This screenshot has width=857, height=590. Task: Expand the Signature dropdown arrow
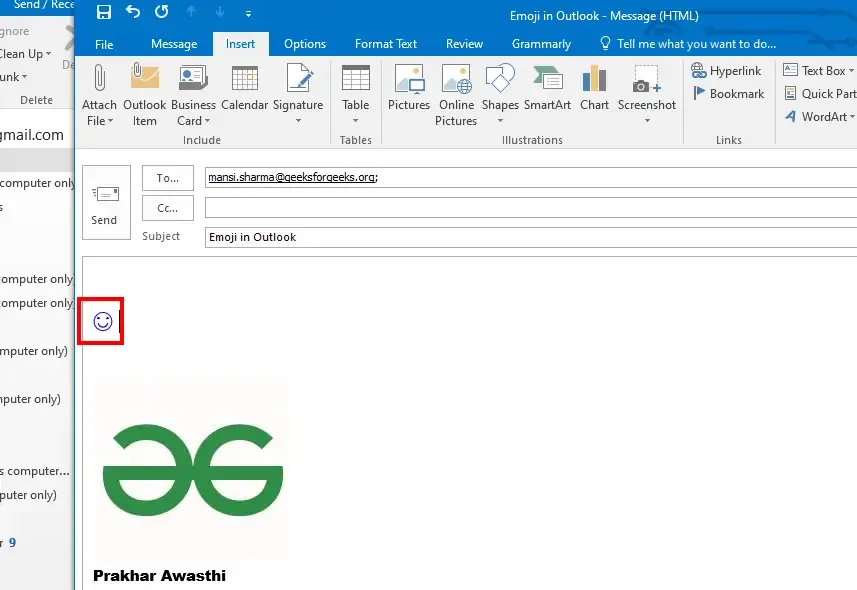[298, 121]
